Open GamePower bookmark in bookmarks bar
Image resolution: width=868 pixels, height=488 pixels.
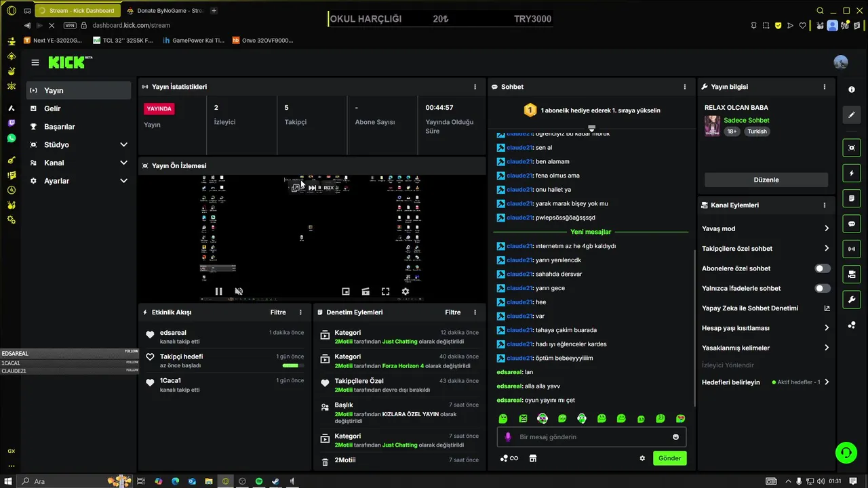tap(193, 41)
